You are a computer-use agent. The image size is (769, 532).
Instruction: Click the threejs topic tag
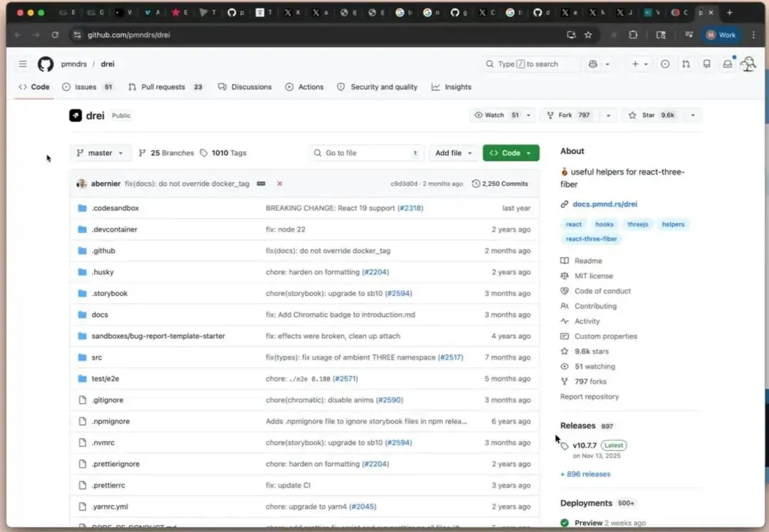[637, 224]
